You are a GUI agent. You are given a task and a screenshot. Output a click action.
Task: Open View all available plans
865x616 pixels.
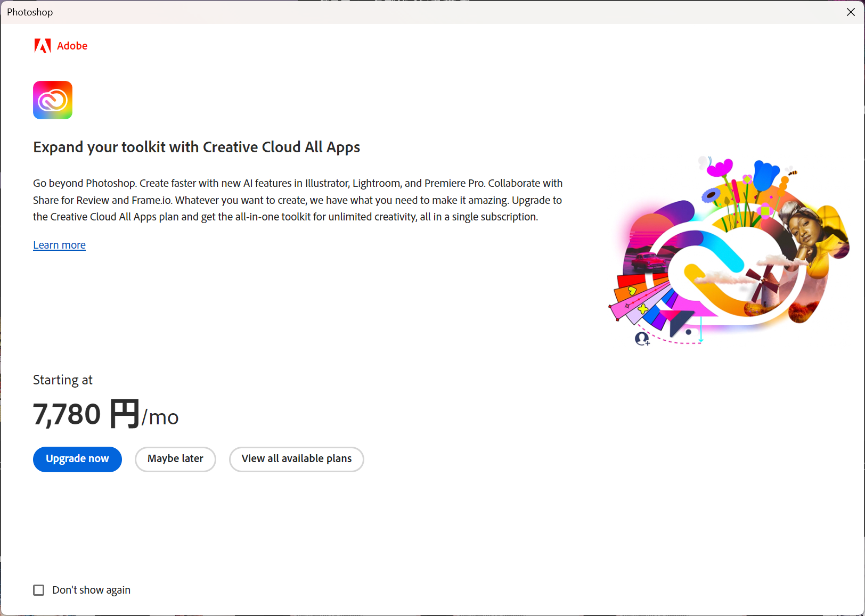pos(296,459)
